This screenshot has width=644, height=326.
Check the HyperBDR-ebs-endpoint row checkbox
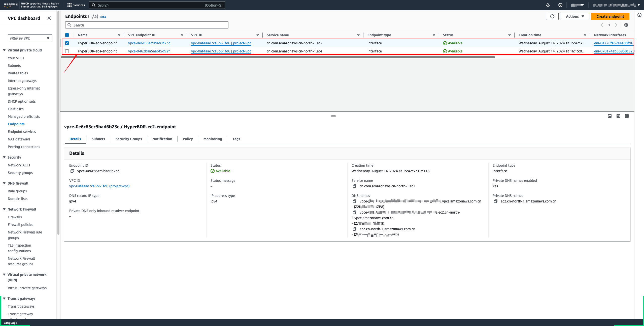pyautogui.click(x=67, y=51)
